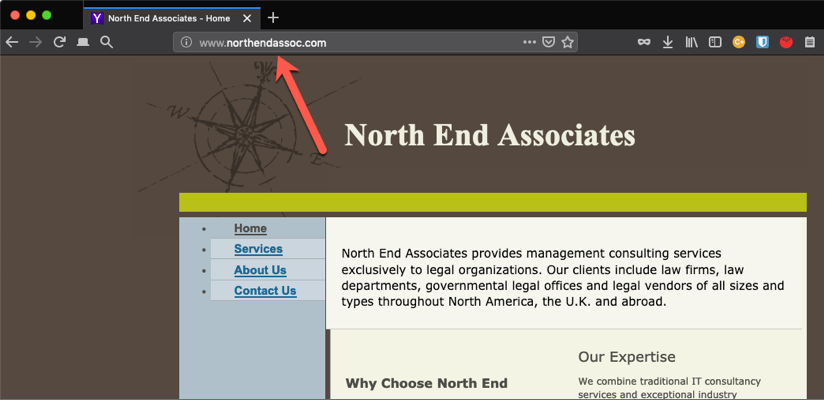This screenshot has height=400, width=824.
Task: Open the Services navigation link
Action: (x=258, y=249)
